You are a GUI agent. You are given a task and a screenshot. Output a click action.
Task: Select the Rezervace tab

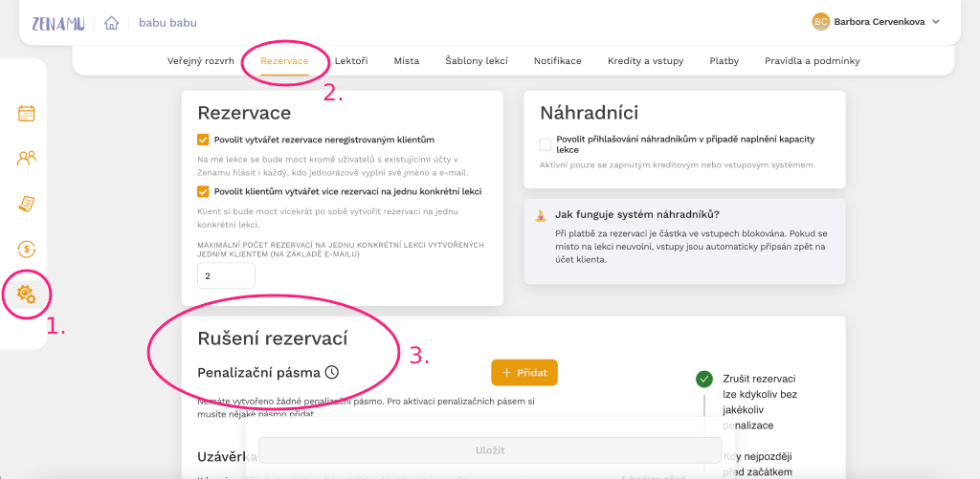pyautogui.click(x=284, y=61)
